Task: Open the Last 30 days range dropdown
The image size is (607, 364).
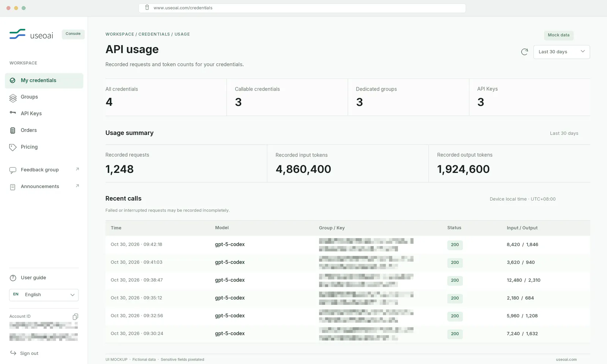Action: pyautogui.click(x=561, y=52)
